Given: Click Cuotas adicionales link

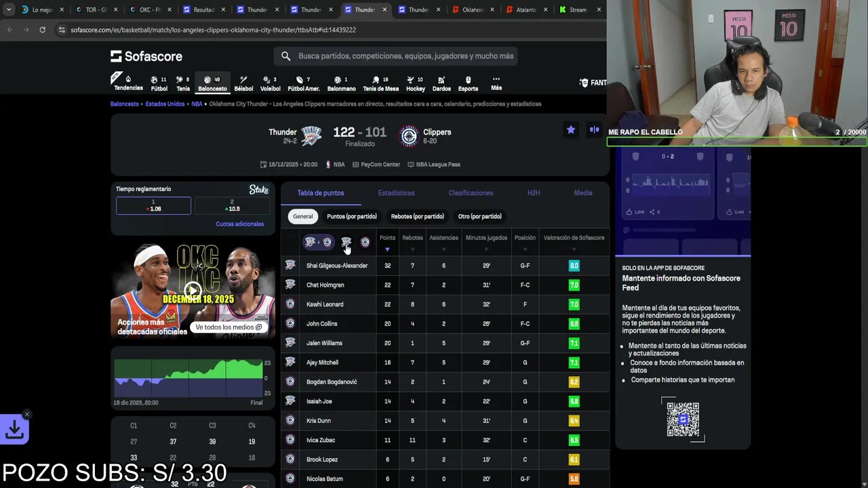Looking at the screenshot, I should (x=239, y=224).
